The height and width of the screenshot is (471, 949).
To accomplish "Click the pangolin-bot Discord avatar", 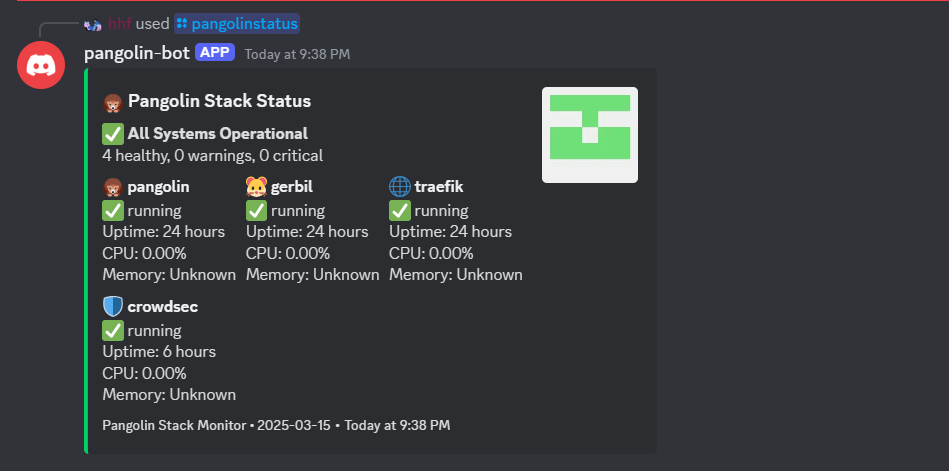I will coord(41,65).
